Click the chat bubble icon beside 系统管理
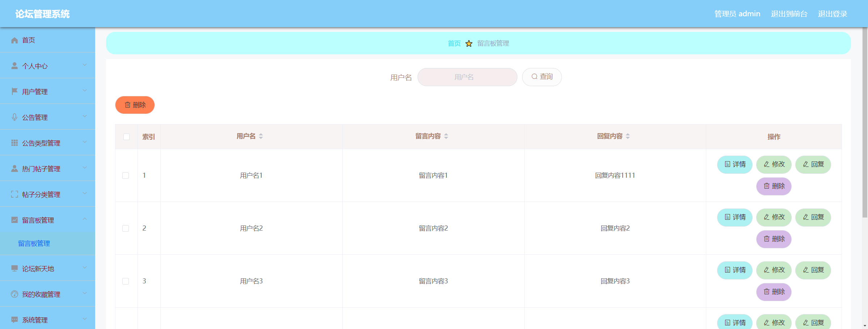Viewport: 868px width, 329px height. pos(14,320)
